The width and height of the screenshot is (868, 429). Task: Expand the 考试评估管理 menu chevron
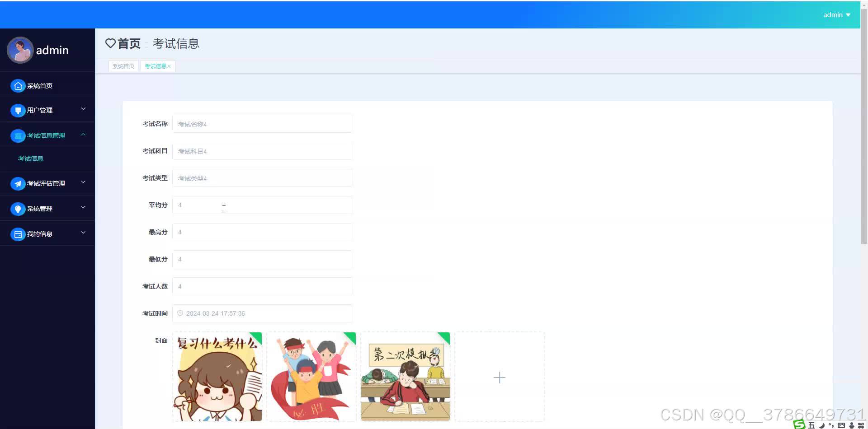83,182
